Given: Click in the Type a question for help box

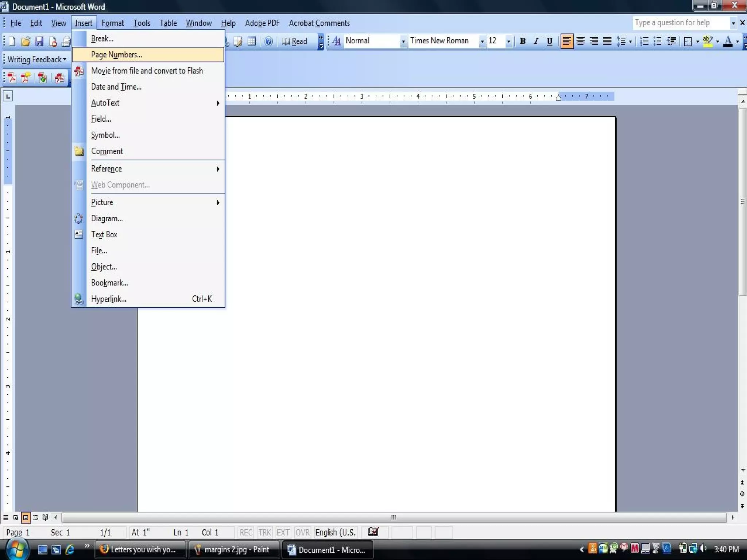Looking at the screenshot, I should pyautogui.click(x=681, y=23).
